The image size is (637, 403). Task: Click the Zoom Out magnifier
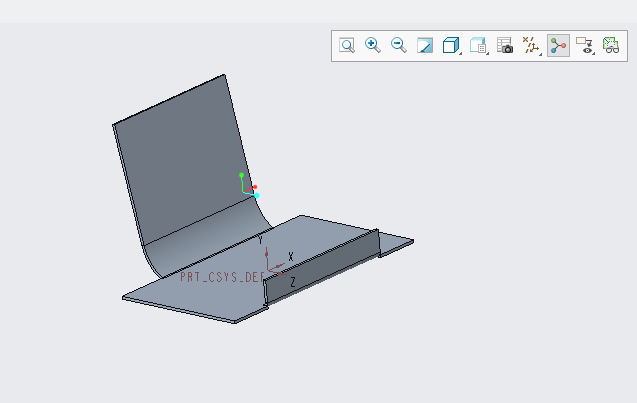pyautogui.click(x=399, y=46)
